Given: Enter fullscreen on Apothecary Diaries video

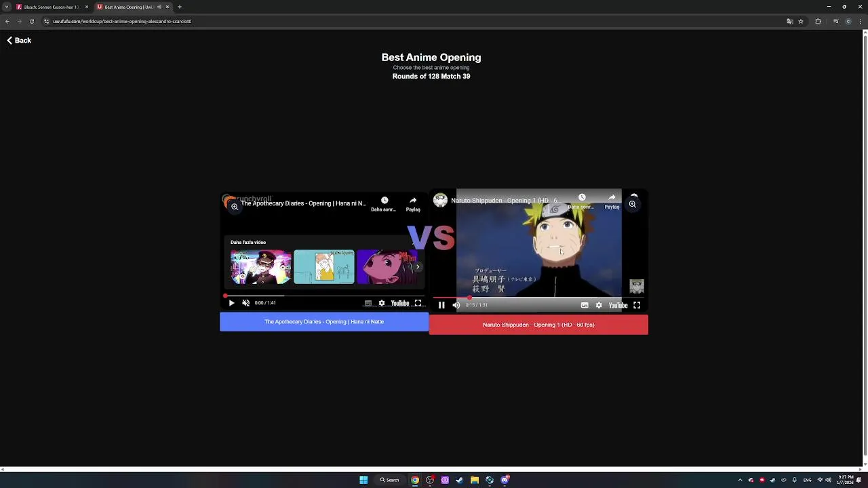Looking at the screenshot, I should click(418, 303).
